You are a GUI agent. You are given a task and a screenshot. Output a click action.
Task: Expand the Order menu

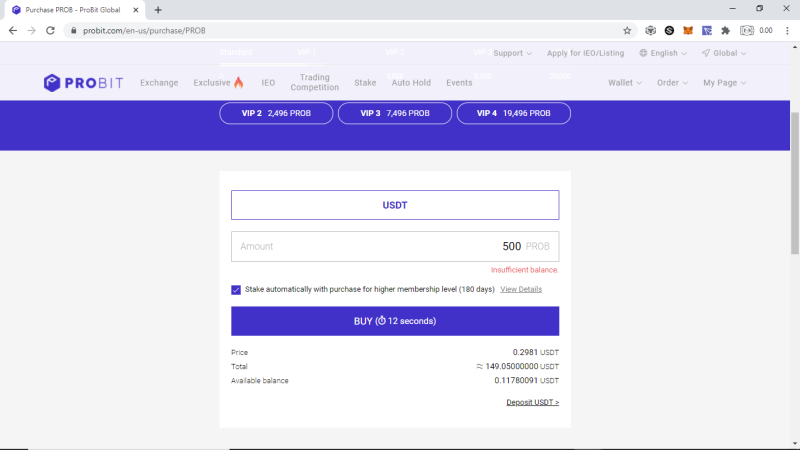(x=672, y=83)
